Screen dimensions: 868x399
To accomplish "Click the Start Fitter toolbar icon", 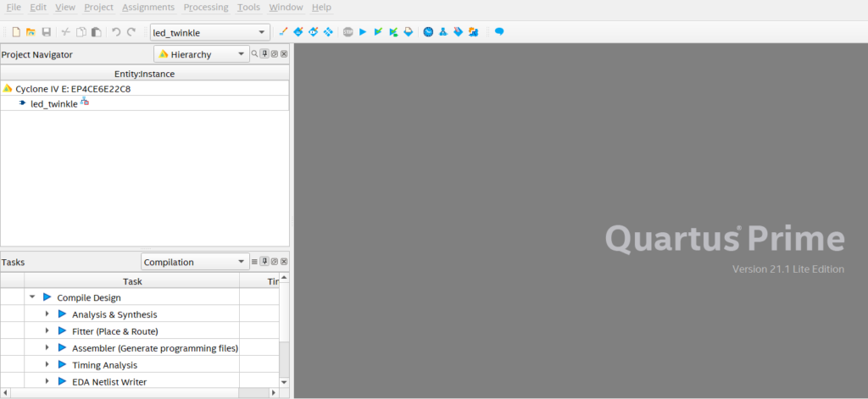I will coord(409,31).
